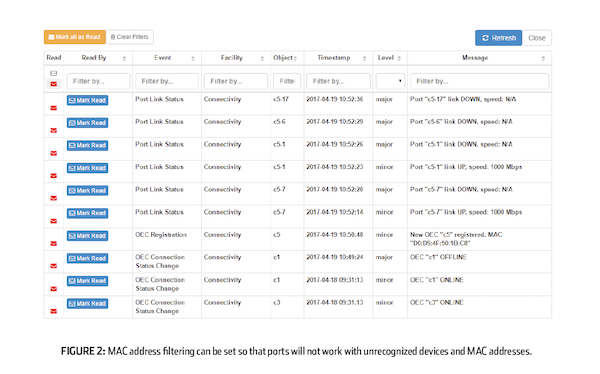600x374 pixels.
Task: Click the message OEC "c3" ONLINE
Action: [x=437, y=302]
